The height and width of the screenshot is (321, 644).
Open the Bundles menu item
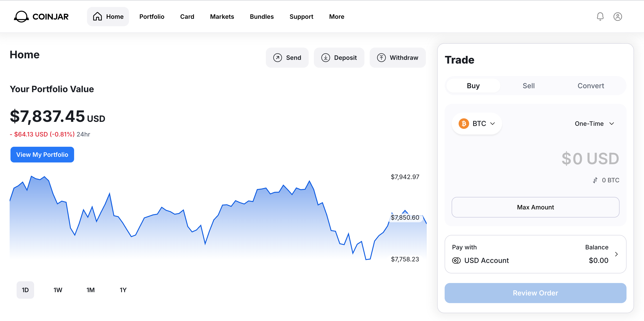point(261,17)
